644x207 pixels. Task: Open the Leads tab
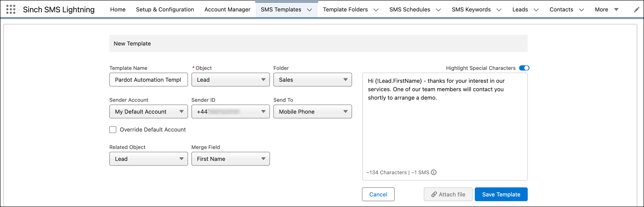click(520, 9)
